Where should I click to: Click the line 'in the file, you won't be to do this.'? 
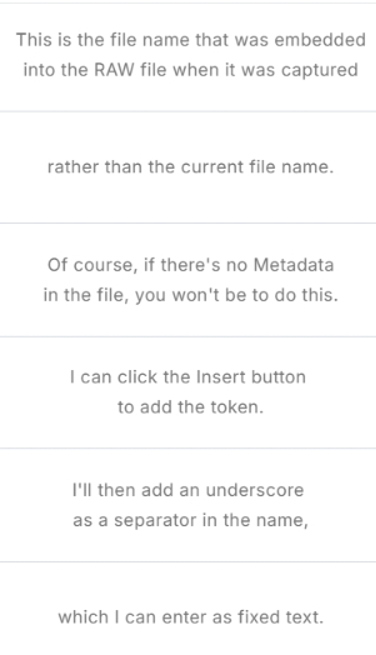191,295
